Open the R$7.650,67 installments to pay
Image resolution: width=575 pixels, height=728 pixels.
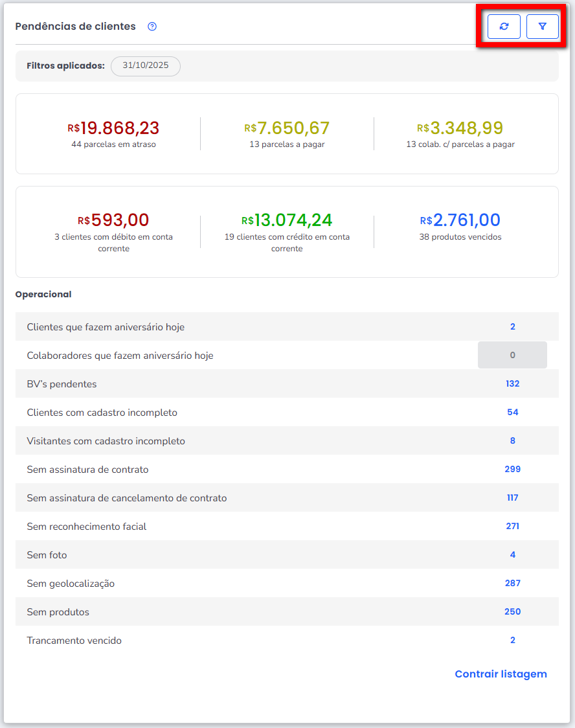pos(287,128)
